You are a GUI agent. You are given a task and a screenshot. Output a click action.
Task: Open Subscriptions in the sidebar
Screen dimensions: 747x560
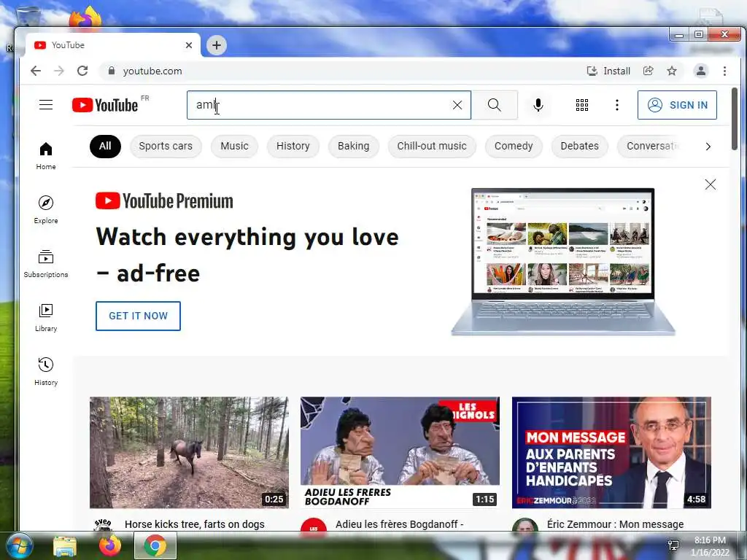point(46,264)
